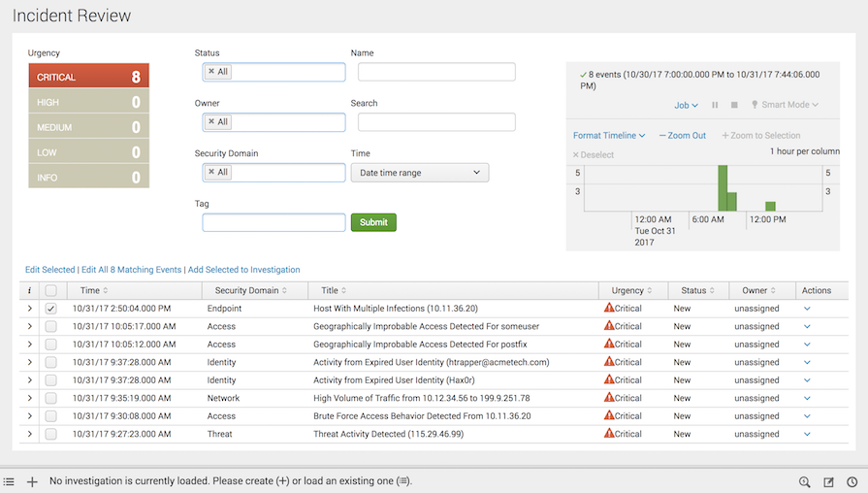Click the edit notes icon in bottom bar
The height and width of the screenshot is (493, 868).
[x=828, y=482]
